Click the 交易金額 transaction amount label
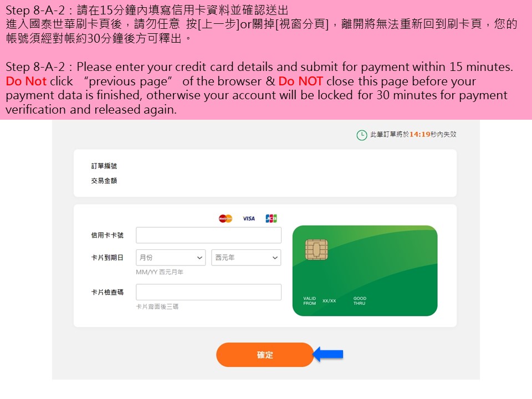The height and width of the screenshot is (399, 532). point(104,181)
